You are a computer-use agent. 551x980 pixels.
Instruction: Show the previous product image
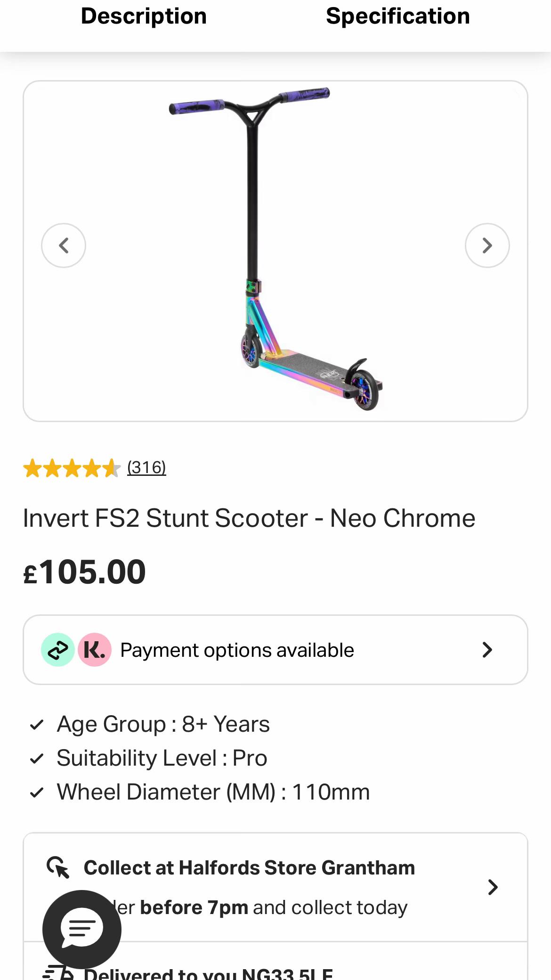coord(64,245)
